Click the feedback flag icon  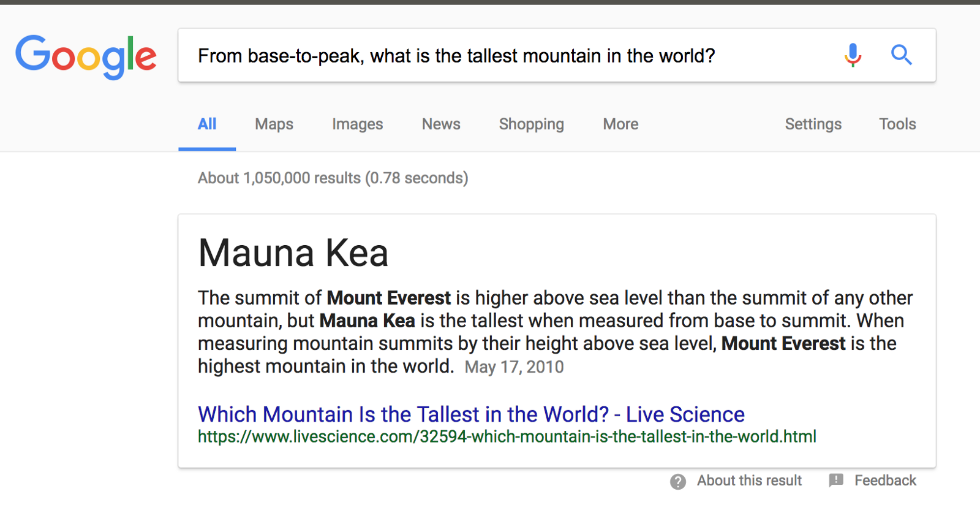[836, 481]
